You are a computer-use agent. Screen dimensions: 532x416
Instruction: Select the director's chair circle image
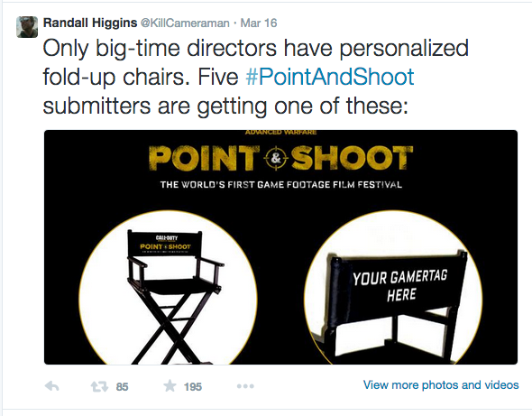pyautogui.click(x=168, y=287)
